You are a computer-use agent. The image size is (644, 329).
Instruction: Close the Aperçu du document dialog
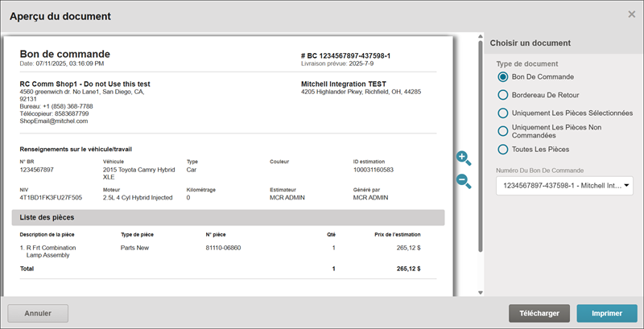click(x=631, y=14)
